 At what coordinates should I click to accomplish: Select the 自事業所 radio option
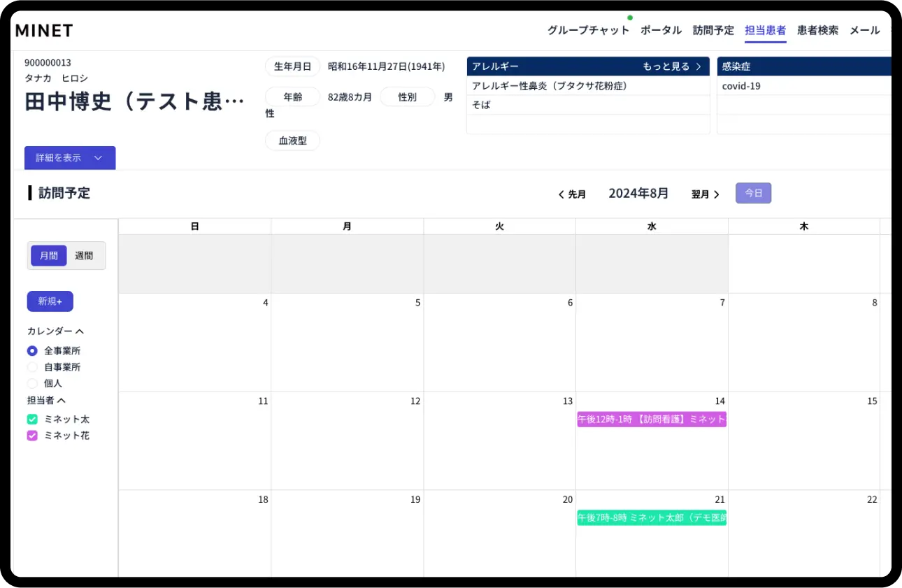click(x=32, y=367)
